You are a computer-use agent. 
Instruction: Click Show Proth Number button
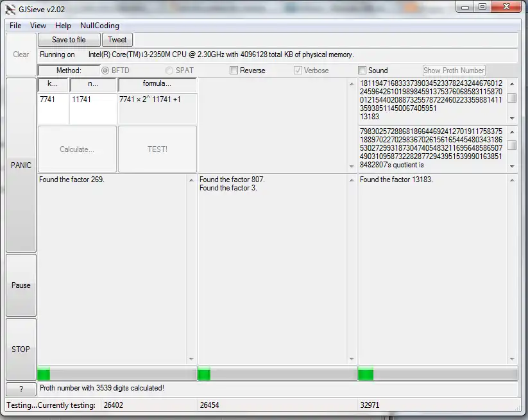(x=454, y=71)
